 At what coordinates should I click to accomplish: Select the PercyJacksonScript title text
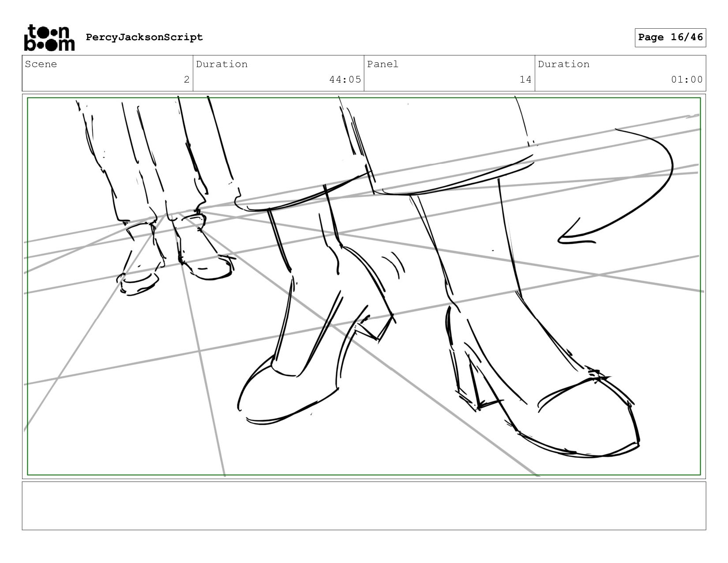(x=144, y=37)
